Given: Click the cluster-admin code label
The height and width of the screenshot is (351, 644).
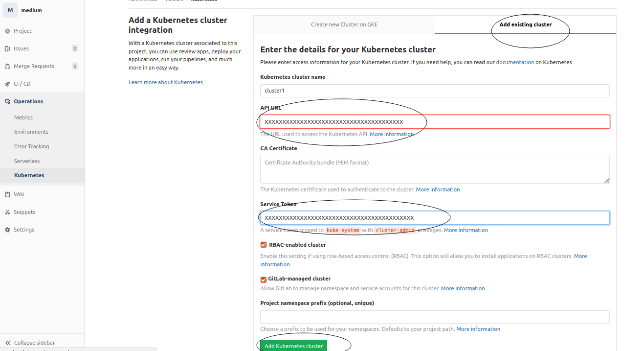Looking at the screenshot, I should coord(395,230).
